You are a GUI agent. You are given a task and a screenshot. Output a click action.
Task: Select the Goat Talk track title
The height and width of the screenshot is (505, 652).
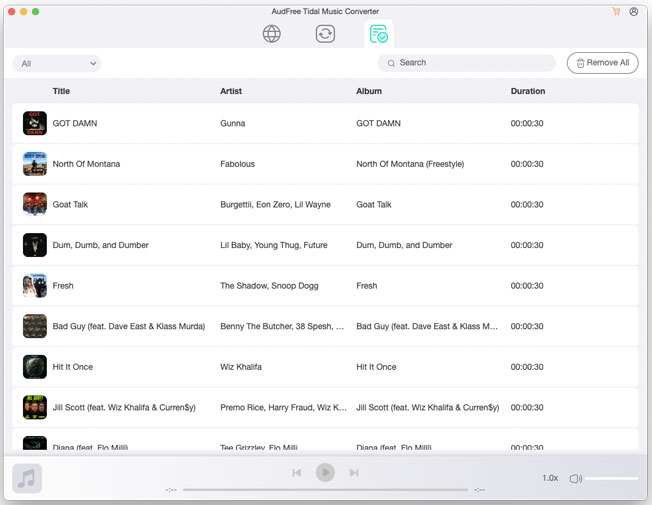(x=70, y=204)
